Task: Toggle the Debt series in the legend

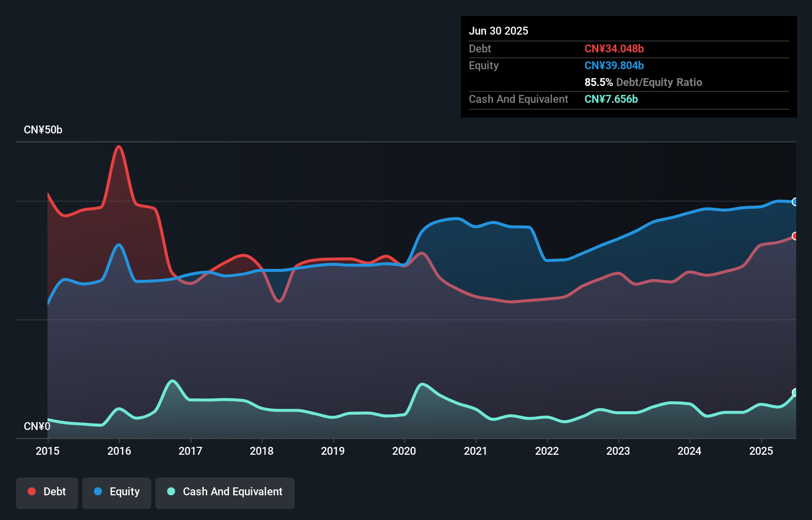Action: click(47, 492)
